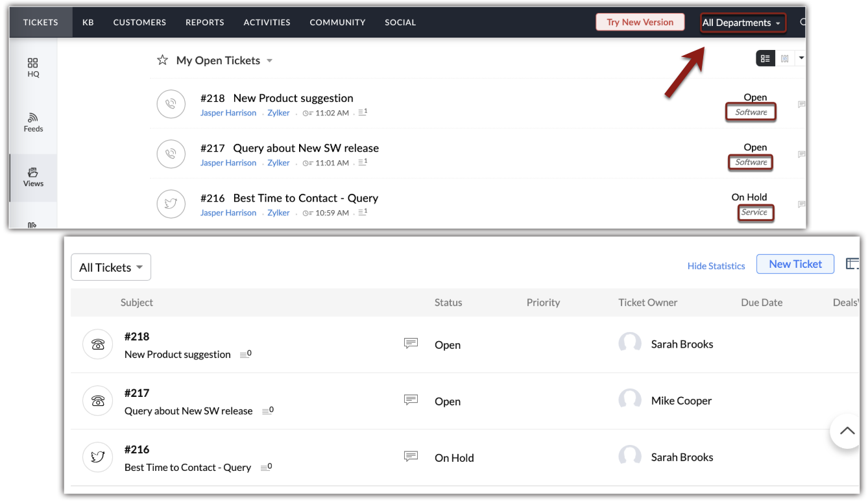The width and height of the screenshot is (868, 502).
Task: Star the My Open Tickets view
Action: tap(162, 60)
